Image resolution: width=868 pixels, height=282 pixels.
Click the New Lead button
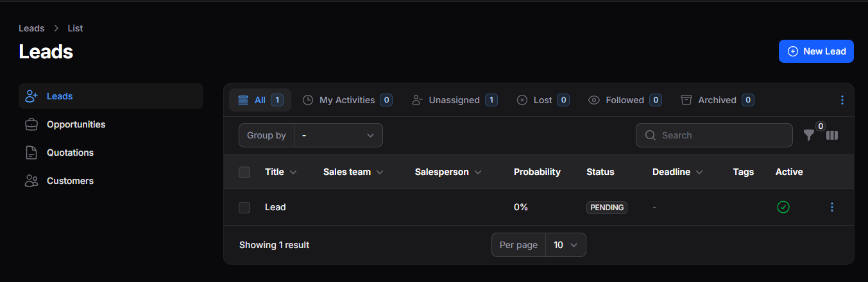click(816, 51)
